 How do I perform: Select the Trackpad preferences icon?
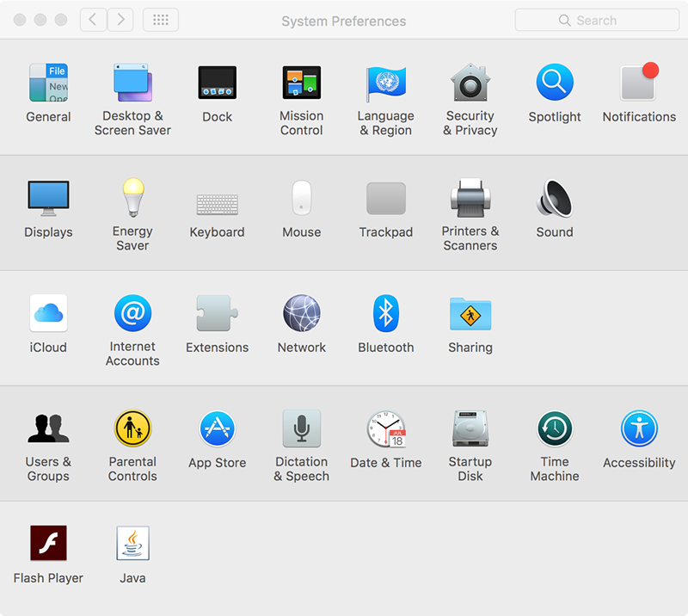(386, 199)
